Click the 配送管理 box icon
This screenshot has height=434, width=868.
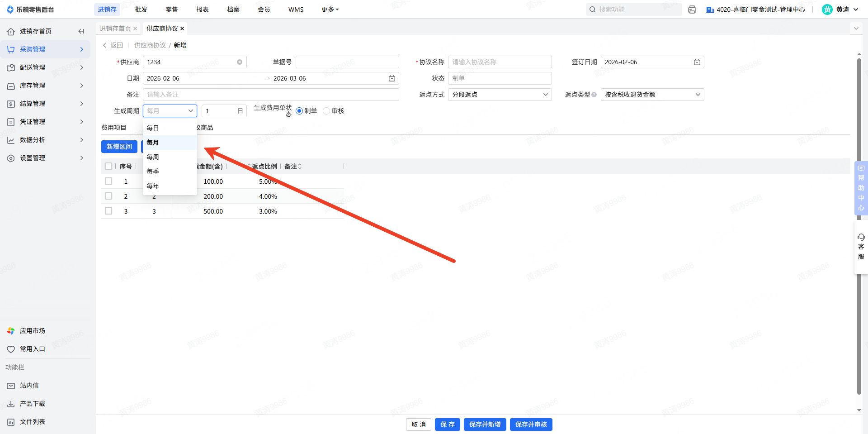(x=11, y=67)
